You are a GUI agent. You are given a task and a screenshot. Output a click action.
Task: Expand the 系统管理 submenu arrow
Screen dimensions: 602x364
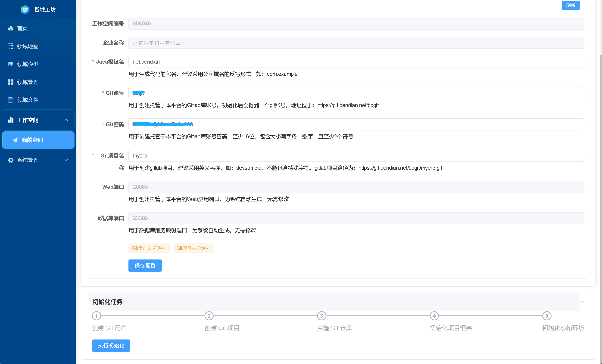point(66,160)
